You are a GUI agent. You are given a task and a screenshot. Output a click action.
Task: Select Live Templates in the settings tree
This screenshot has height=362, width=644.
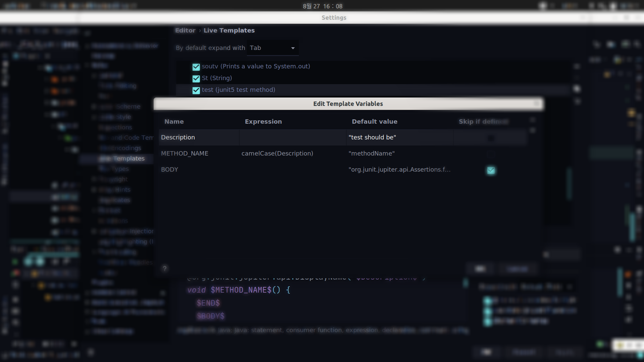coord(122,159)
